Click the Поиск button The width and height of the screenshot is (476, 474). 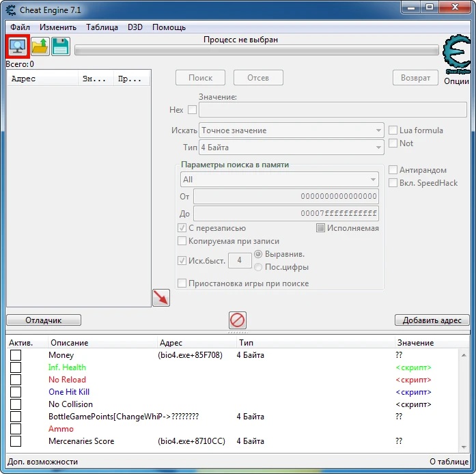coord(200,78)
